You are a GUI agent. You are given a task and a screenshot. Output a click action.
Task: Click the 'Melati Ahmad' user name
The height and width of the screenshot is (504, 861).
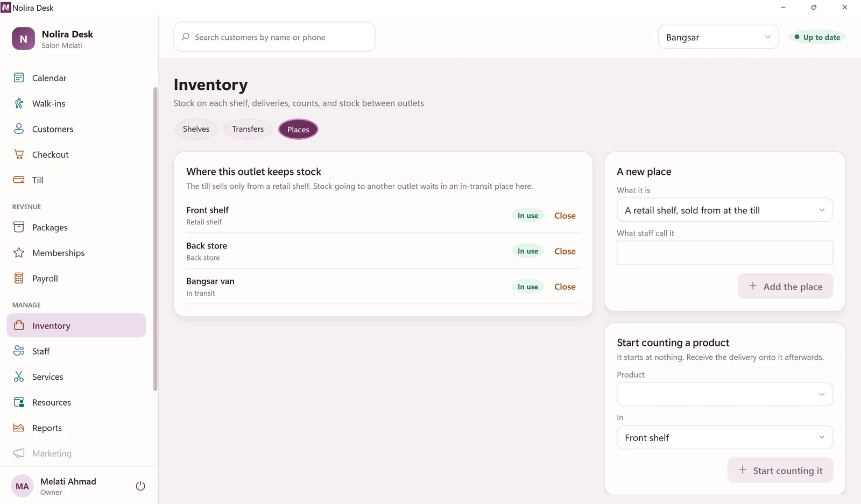click(68, 481)
